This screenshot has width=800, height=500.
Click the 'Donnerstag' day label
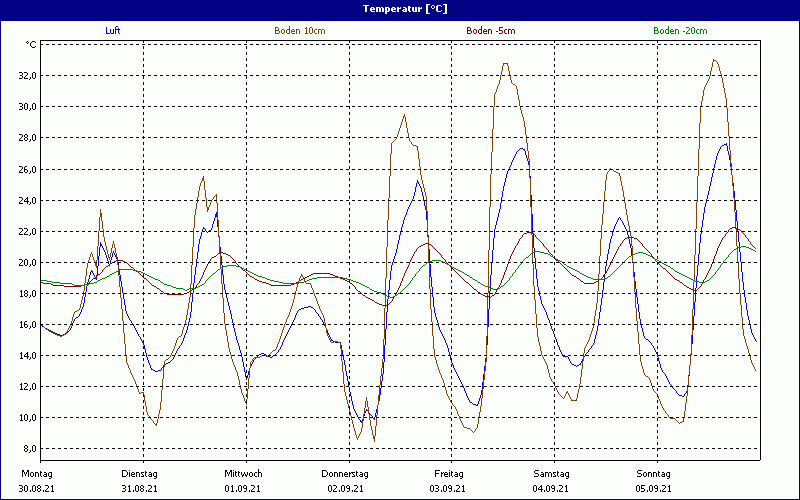coord(345,474)
